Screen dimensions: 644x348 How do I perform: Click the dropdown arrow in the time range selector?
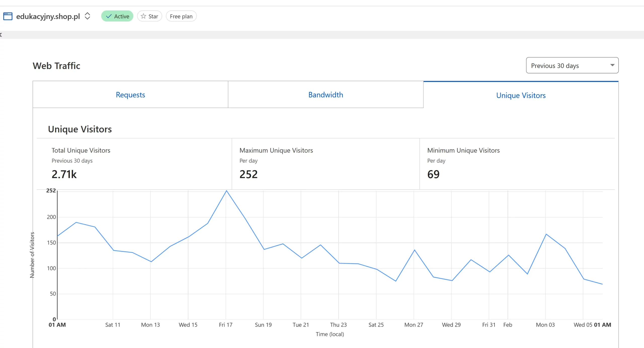612,65
